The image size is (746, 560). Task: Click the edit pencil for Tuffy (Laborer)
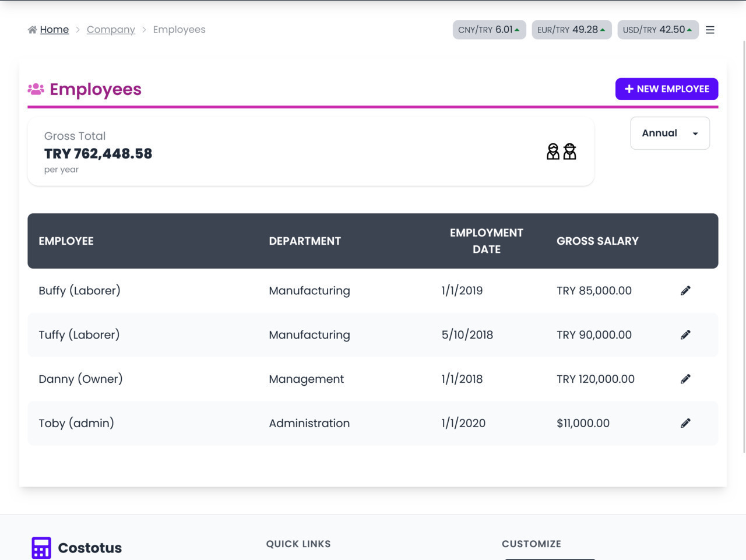[x=685, y=335]
